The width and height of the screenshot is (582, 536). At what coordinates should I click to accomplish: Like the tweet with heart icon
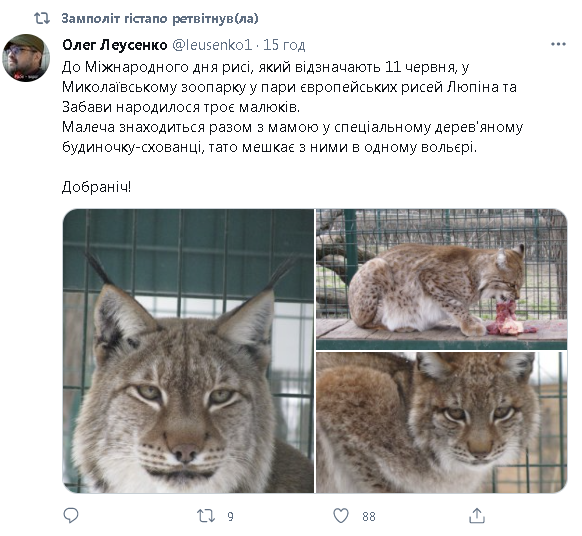[341, 516]
